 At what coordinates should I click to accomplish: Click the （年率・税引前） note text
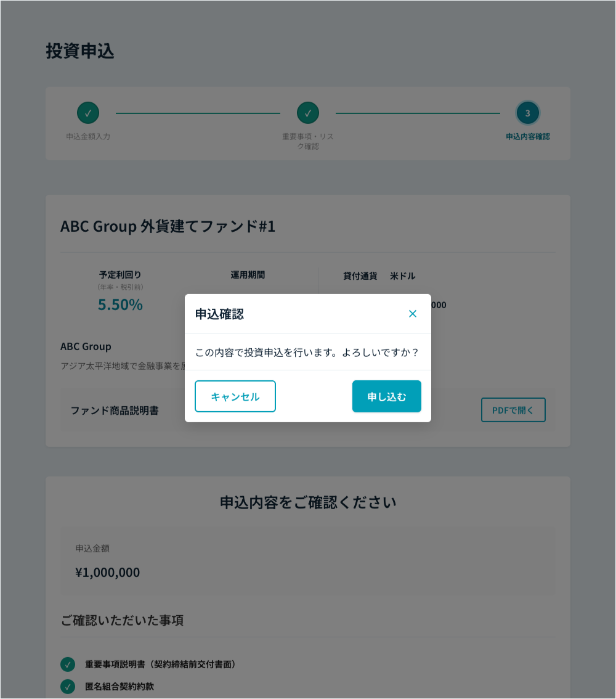(120, 287)
